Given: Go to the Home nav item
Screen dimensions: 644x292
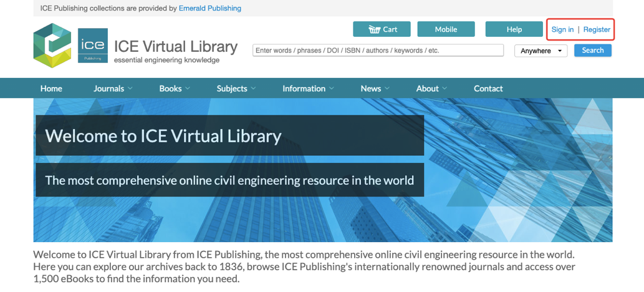Looking at the screenshot, I should pyautogui.click(x=51, y=89).
